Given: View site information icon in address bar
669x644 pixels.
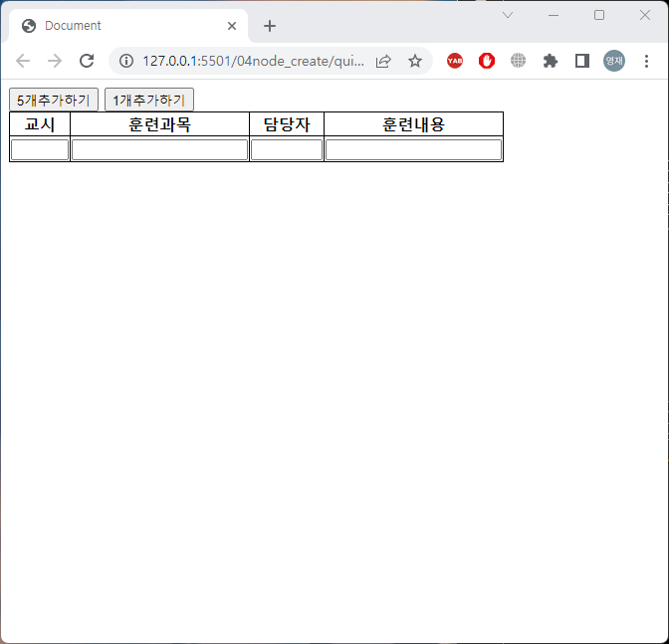Looking at the screenshot, I should point(126,61).
